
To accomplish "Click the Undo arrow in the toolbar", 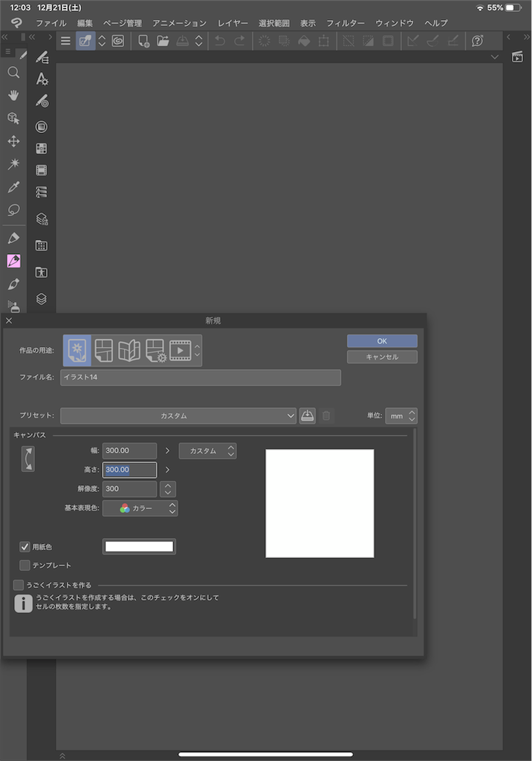I will coord(220,41).
